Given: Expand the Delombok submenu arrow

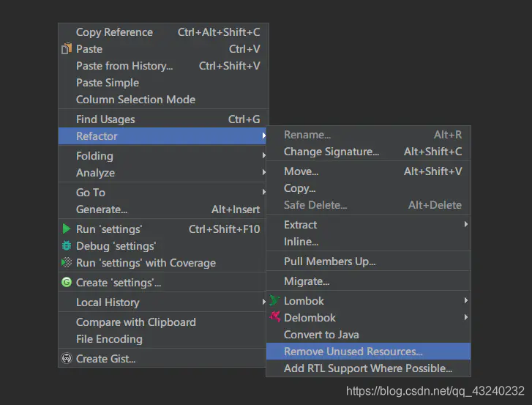Looking at the screenshot, I should [466, 317].
